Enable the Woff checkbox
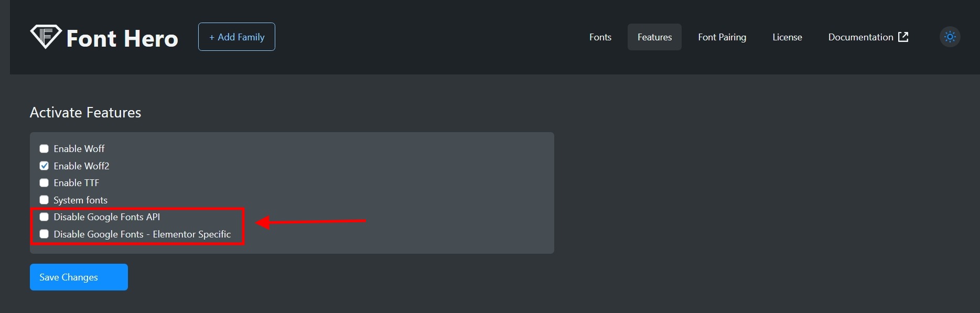980x313 pixels. pos(44,149)
